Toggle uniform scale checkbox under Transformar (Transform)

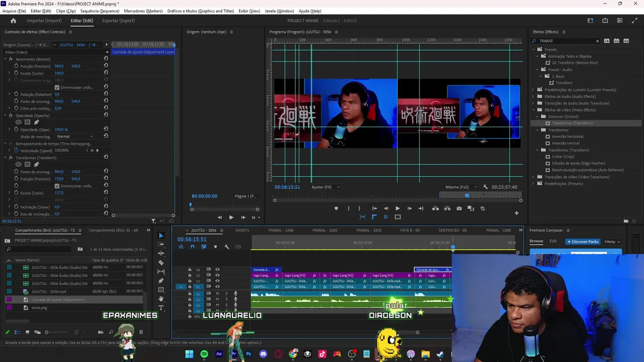[57, 186]
